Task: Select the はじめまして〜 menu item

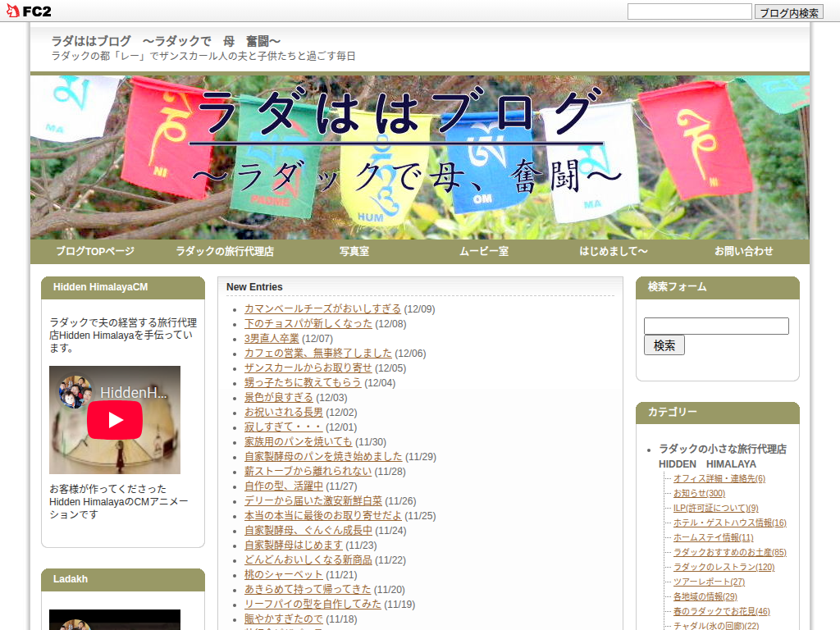Action: point(614,252)
